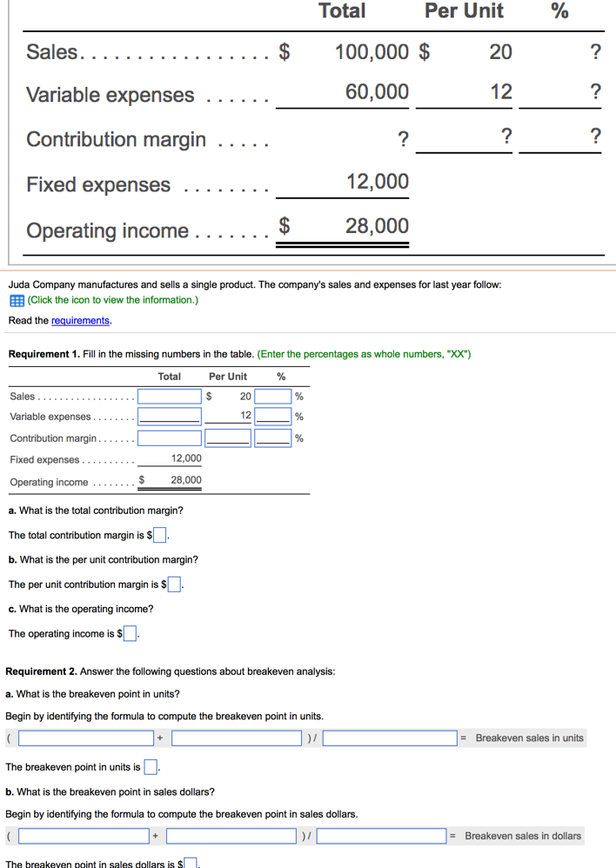
Task: Click the Contribution margin percentage box
Action: point(275,437)
